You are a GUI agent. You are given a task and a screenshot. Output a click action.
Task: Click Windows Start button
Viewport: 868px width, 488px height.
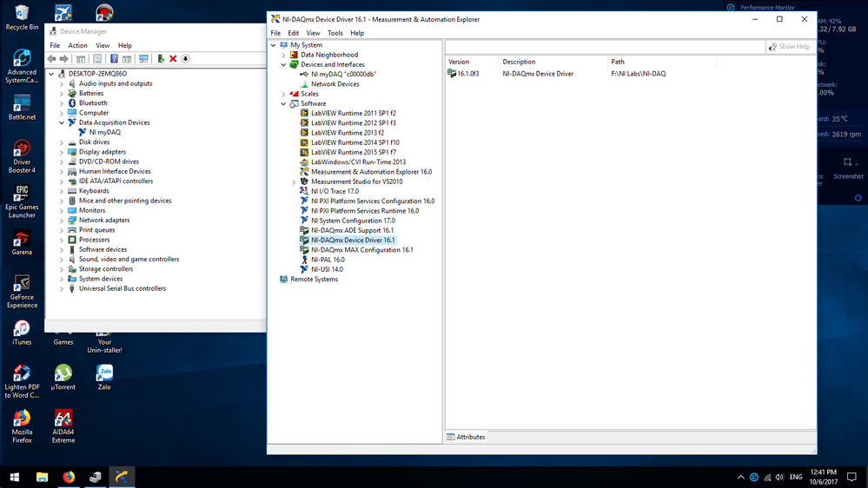tap(15, 477)
